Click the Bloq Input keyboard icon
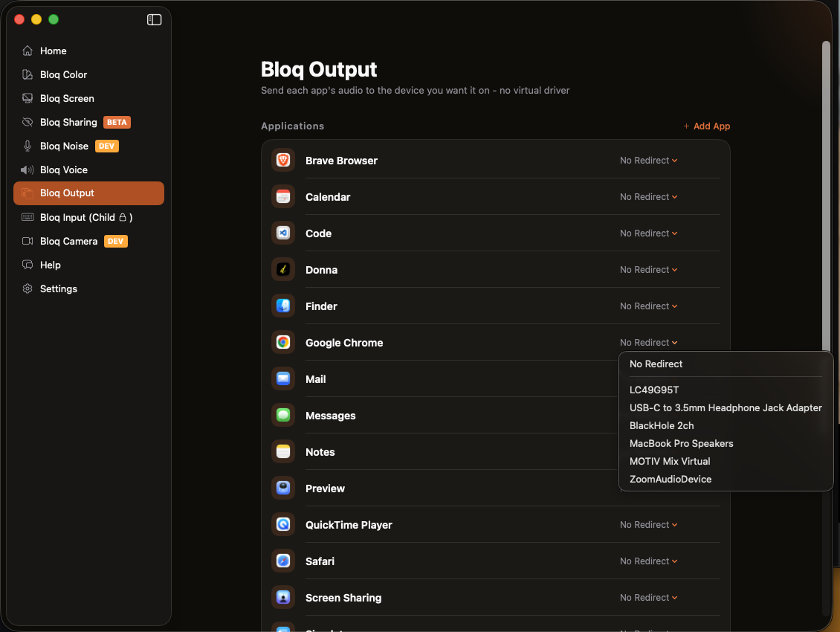Viewport: 840px width, 632px height. pos(28,217)
